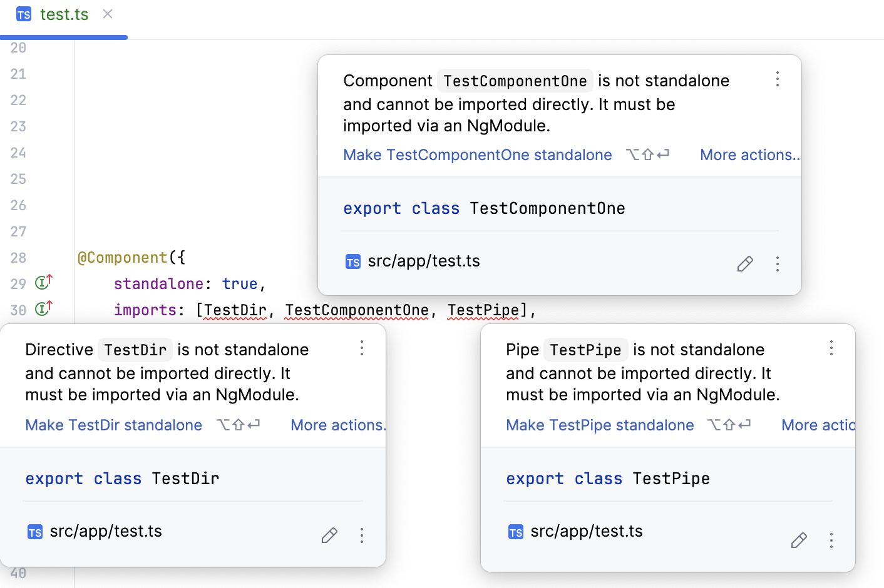Viewport: 884px width, 588px height.
Task: Click the TS file type icon on the test.ts tab
Action: click(23, 14)
